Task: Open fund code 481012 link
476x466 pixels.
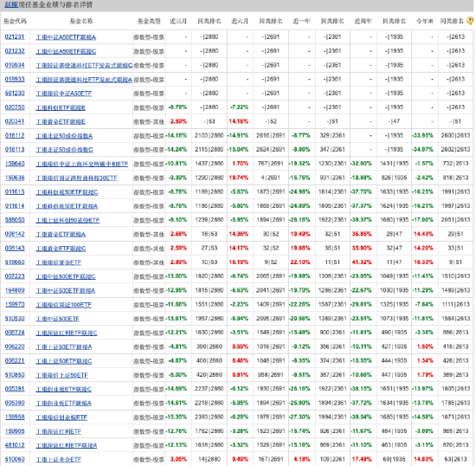Action: pos(15,445)
